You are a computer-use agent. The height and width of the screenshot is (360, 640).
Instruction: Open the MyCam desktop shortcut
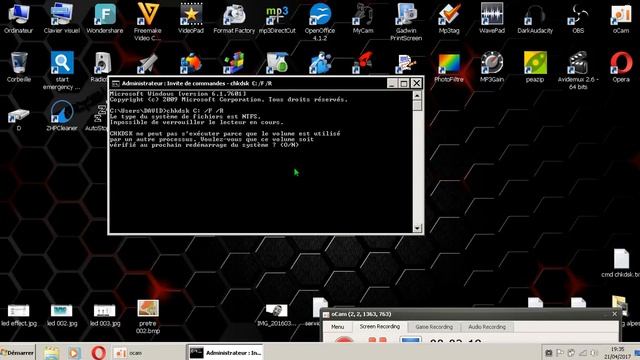(363, 19)
